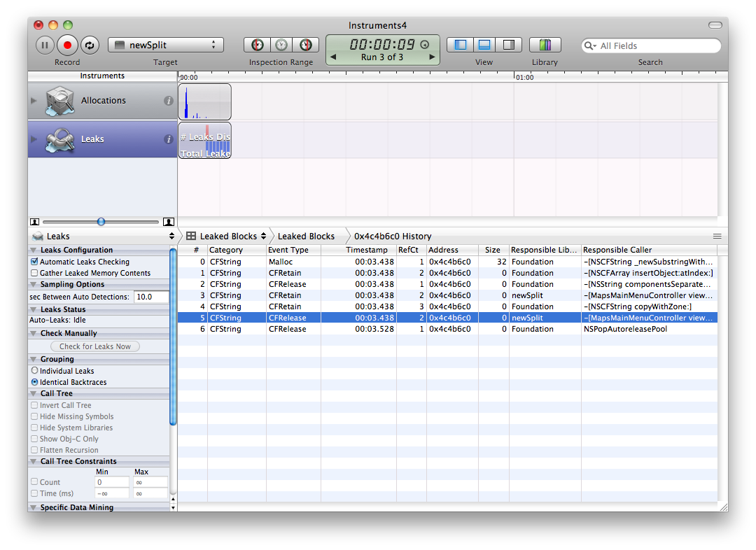756x550 pixels.
Task: Click the zoom in icon right of slider
Action: (168, 222)
